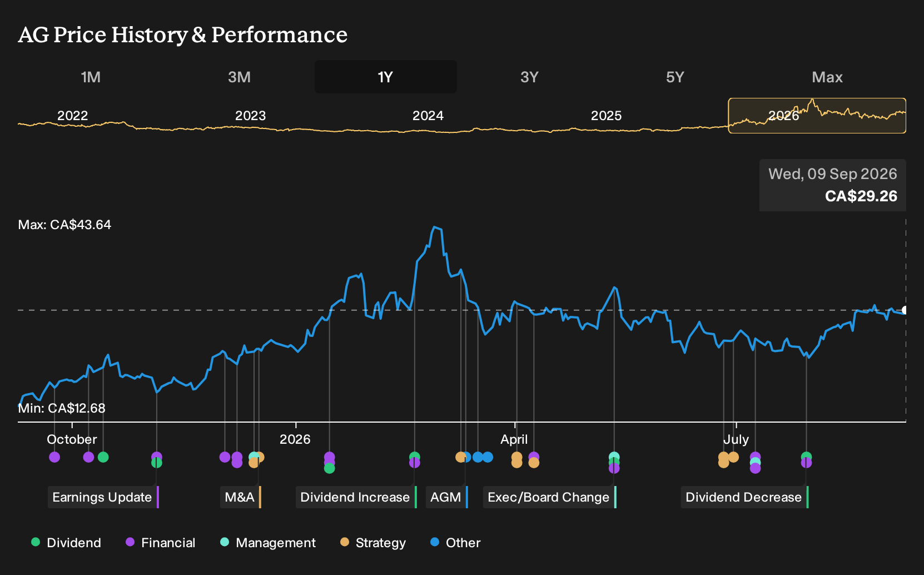
Task: Click the April axis label
Action: click(x=514, y=439)
